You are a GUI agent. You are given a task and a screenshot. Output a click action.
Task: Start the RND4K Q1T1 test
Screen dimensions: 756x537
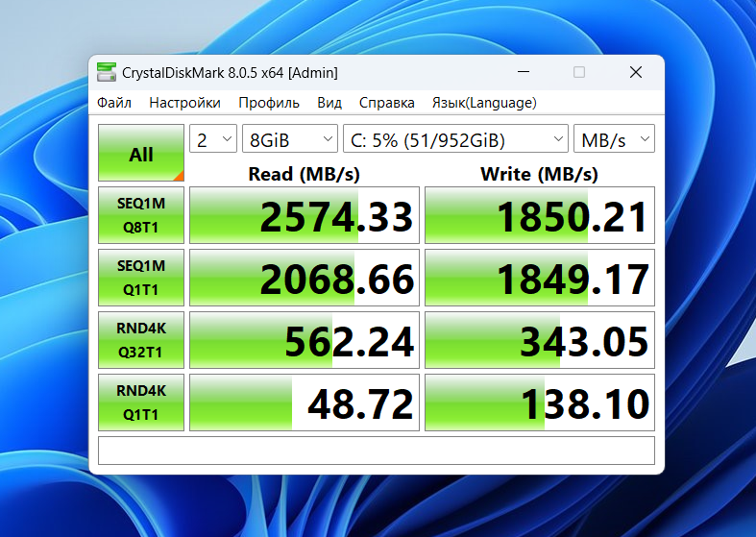[x=141, y=402]
